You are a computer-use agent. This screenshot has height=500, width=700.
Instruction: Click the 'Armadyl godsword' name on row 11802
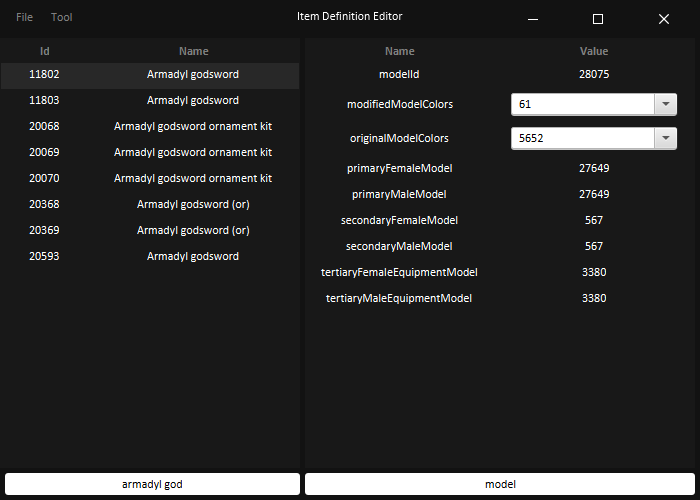(193, 75)
